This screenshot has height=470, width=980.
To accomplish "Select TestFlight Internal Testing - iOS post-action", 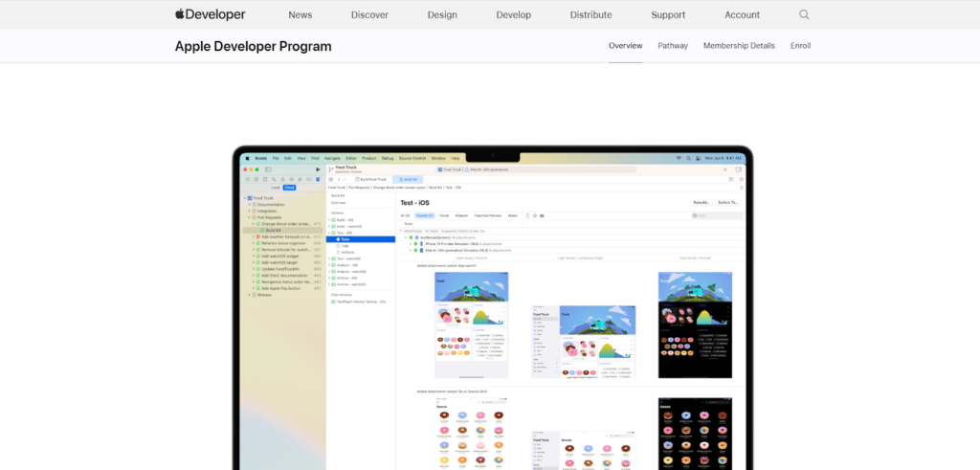I will coord(358,302).
